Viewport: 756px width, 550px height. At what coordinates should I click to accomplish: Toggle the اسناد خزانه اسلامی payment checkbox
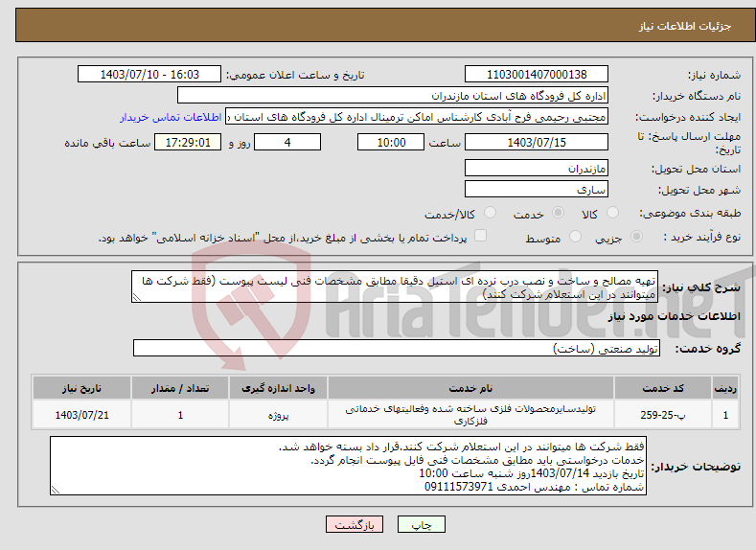click(480, 235)
